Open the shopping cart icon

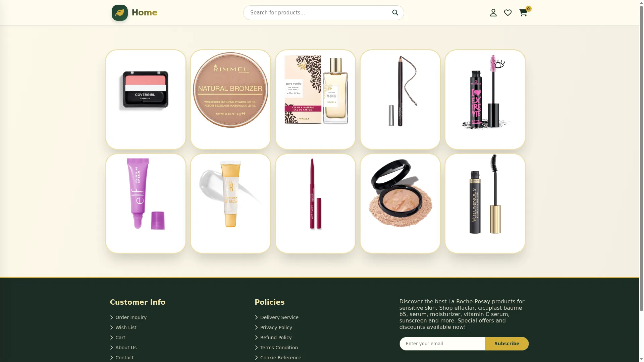(x=523, y=13)
